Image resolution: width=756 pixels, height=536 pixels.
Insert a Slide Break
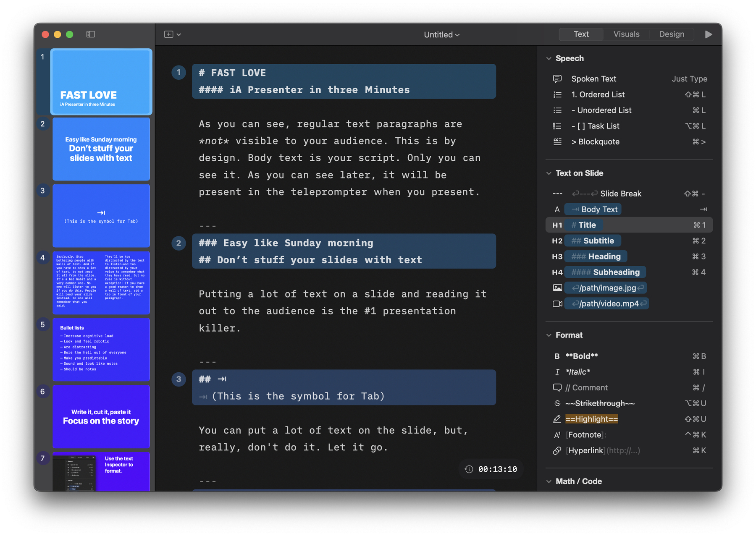point(629,193)
